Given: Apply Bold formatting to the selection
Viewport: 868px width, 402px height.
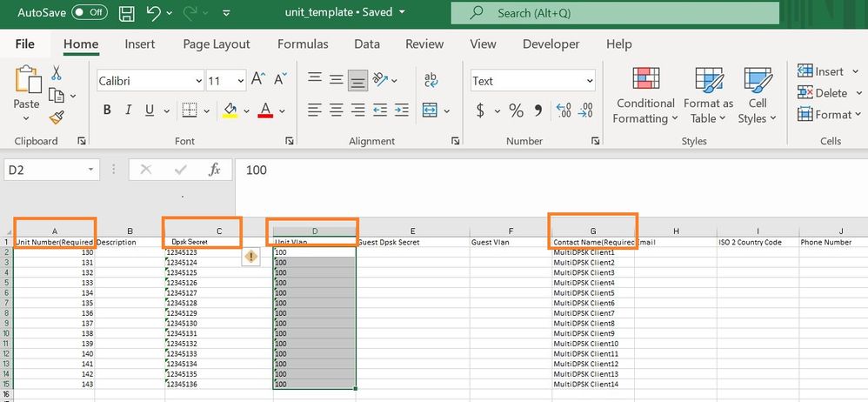Looking at the screenshot, I should (107, 111).
